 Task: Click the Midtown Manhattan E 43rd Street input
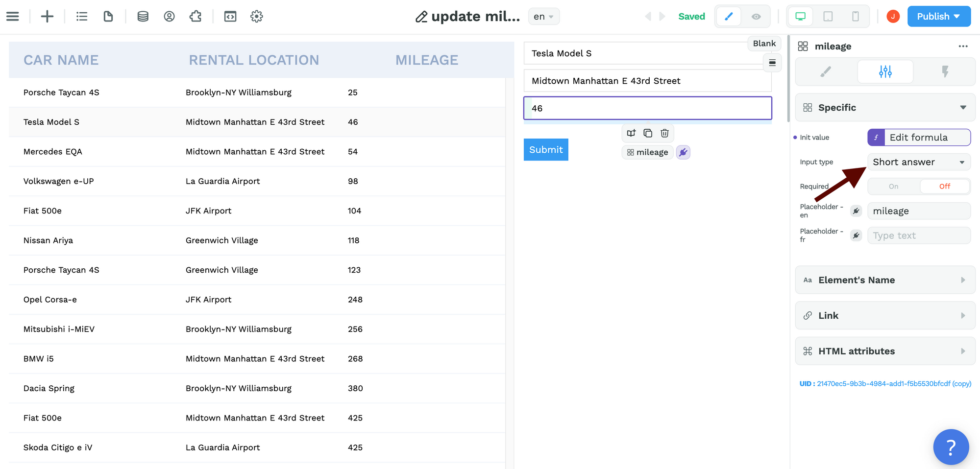[647, 80]
